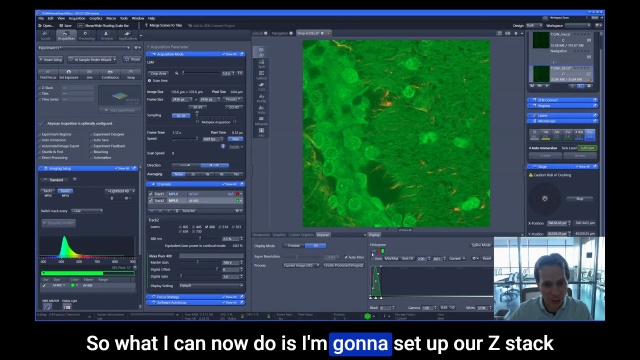Image resolution: width=640 pixels, height=360 pixels.
Task: Click the stage Stop button
Action: (580, 199)
